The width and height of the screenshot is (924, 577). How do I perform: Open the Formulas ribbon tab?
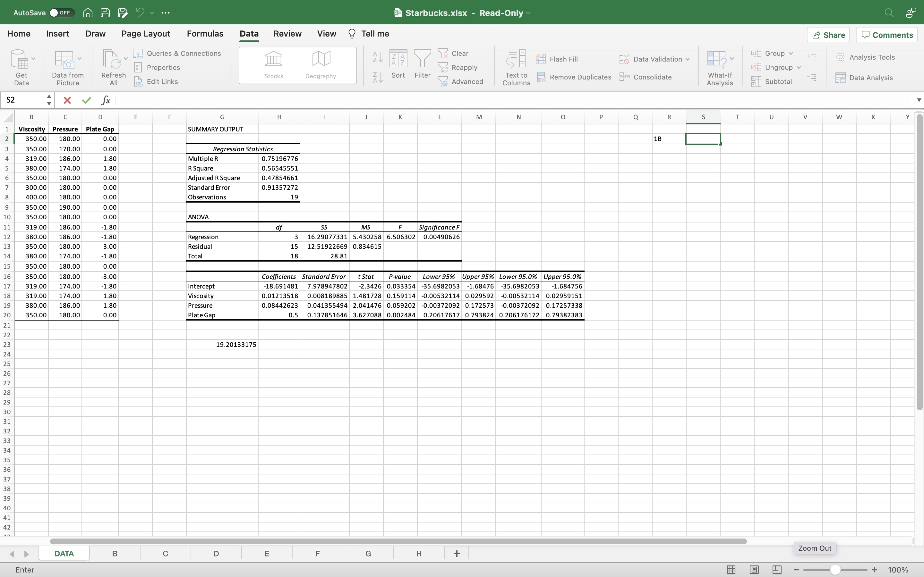pos(205,34)
